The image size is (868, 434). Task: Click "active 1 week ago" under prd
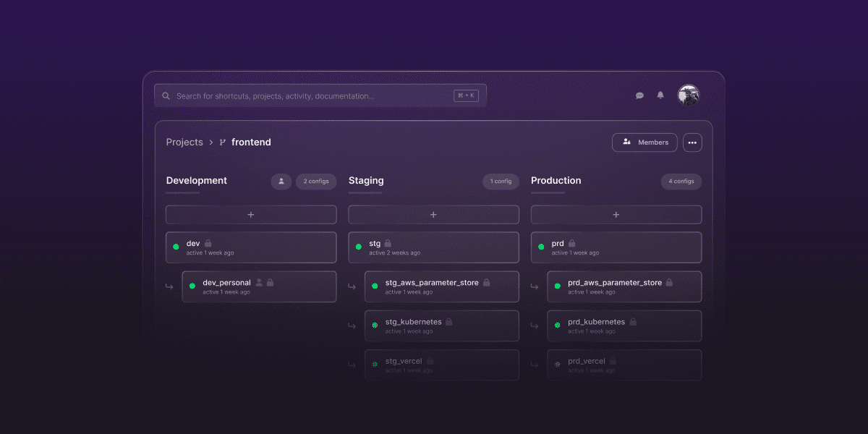[x=575, y=253]
